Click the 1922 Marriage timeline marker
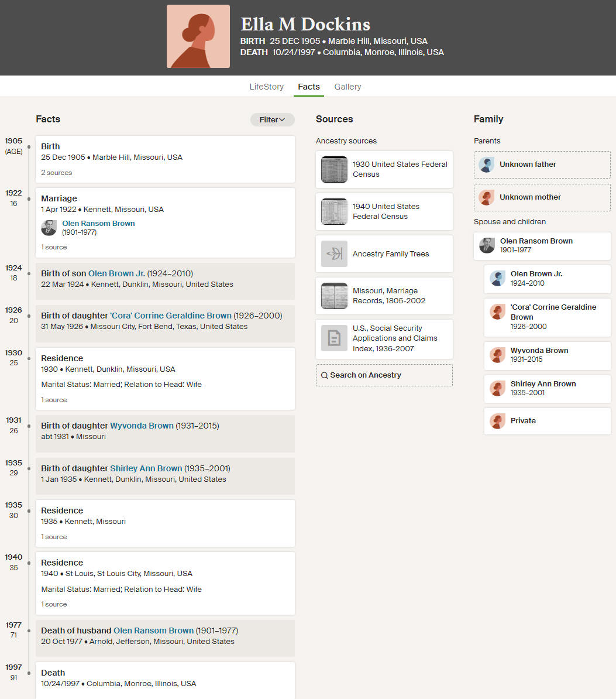The height and width of the screenshot is (699, 616). coord(29,199)
